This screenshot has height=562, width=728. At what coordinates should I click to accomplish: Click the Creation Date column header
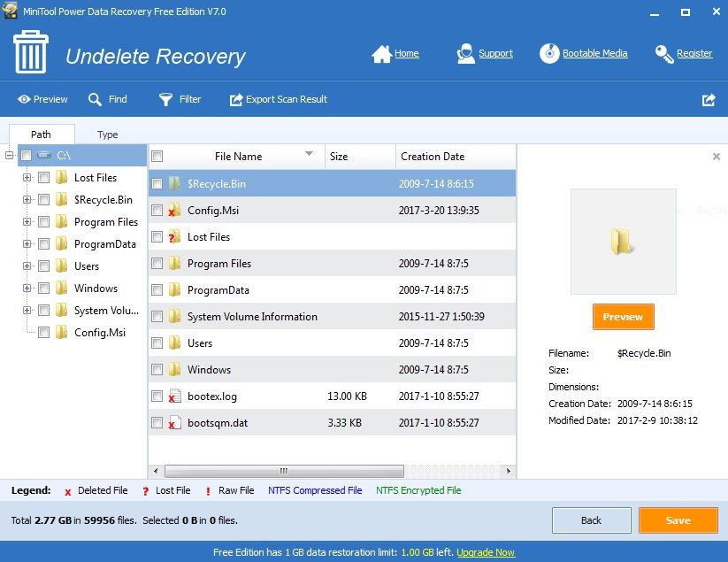(x=456, y=157)
